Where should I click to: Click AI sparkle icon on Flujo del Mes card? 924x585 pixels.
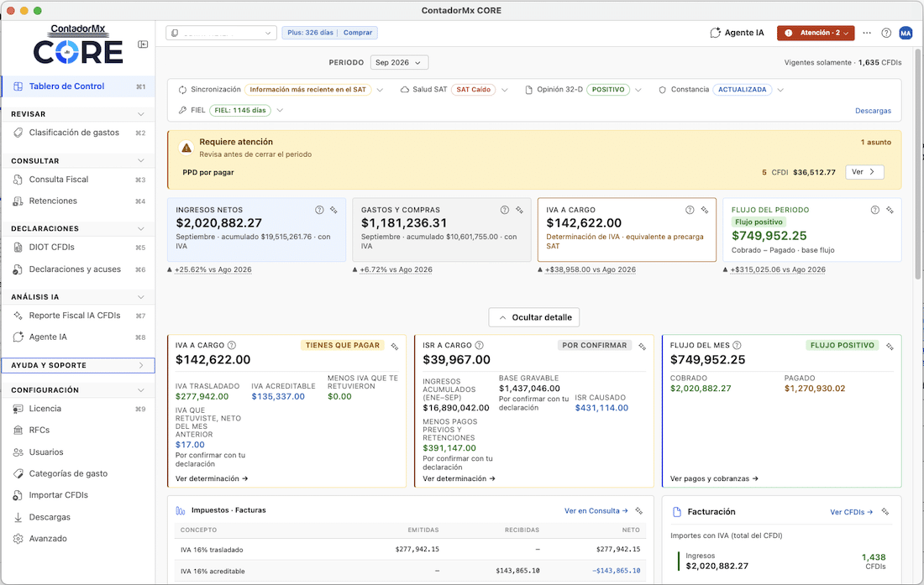pyautogui.click(x=890, y=347)
